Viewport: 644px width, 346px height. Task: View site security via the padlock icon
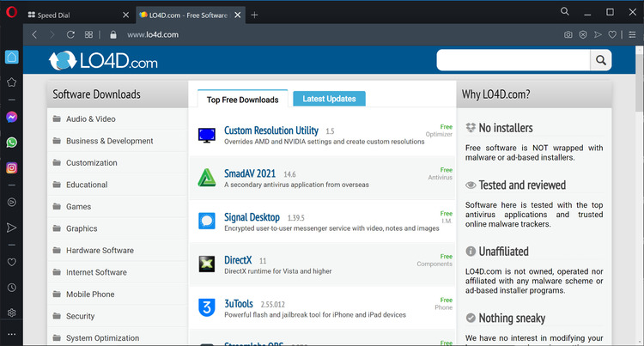(x=113, y=35)
